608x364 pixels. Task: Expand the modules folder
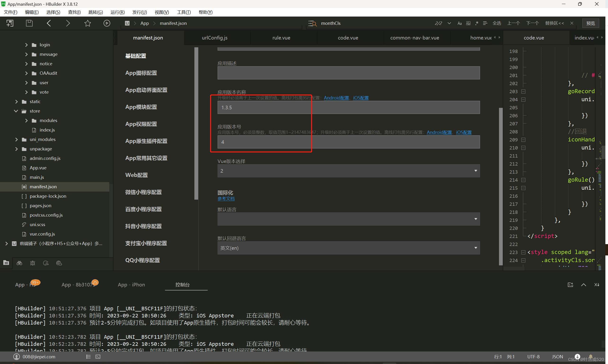[x=26, y=120]
